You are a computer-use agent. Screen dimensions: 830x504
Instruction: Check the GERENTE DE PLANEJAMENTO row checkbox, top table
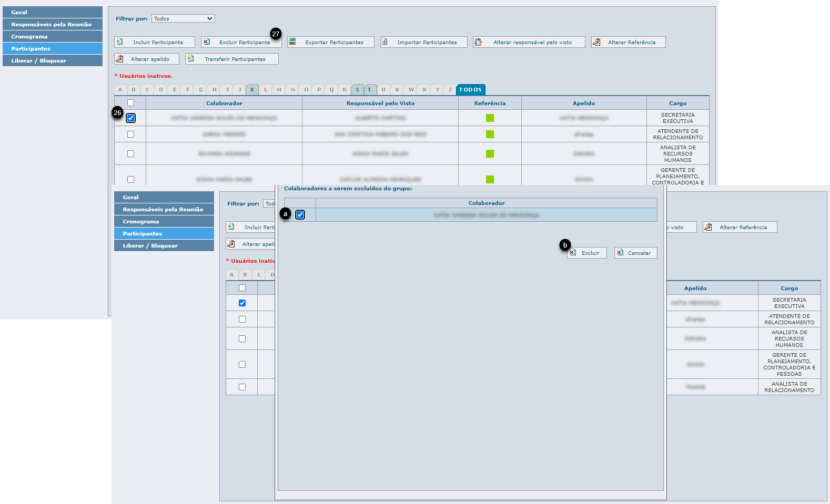tap(131, 180)
